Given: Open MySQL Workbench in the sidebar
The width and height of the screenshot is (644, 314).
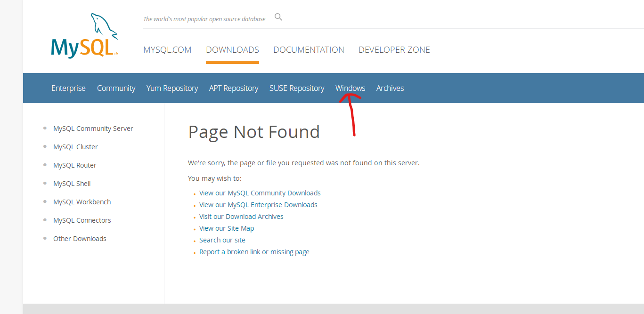Looking at the screenshot, I should (82, 202).
